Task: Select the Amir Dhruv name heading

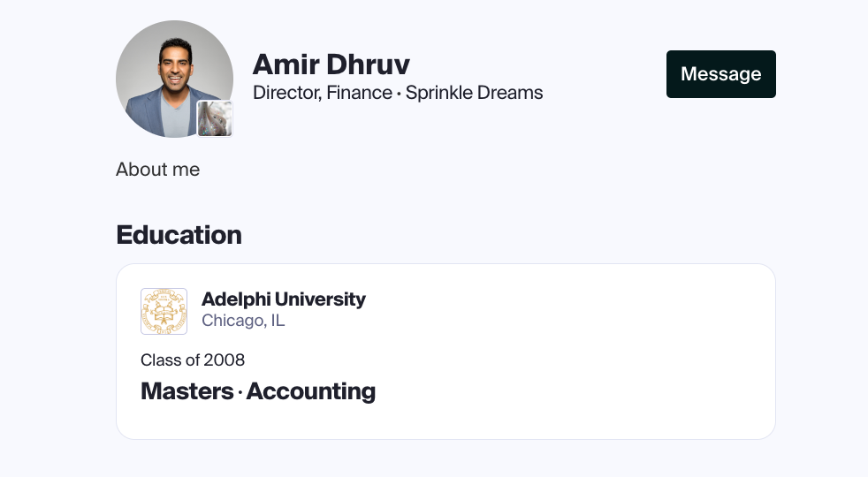Action: 331,64
